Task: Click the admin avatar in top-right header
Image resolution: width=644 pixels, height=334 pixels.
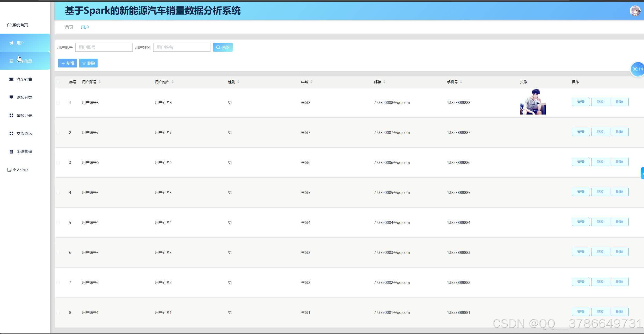Action: coord(635,11)
